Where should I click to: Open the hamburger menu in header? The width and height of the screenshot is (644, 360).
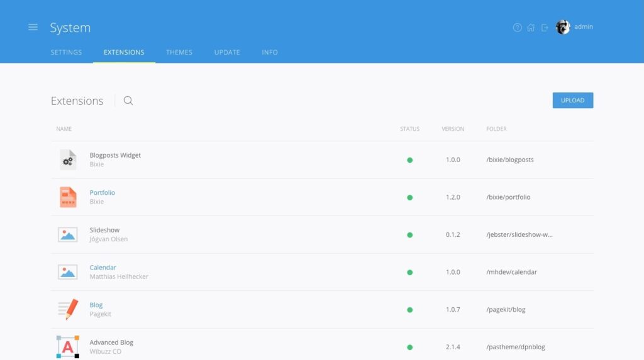[x=33, y=27]
